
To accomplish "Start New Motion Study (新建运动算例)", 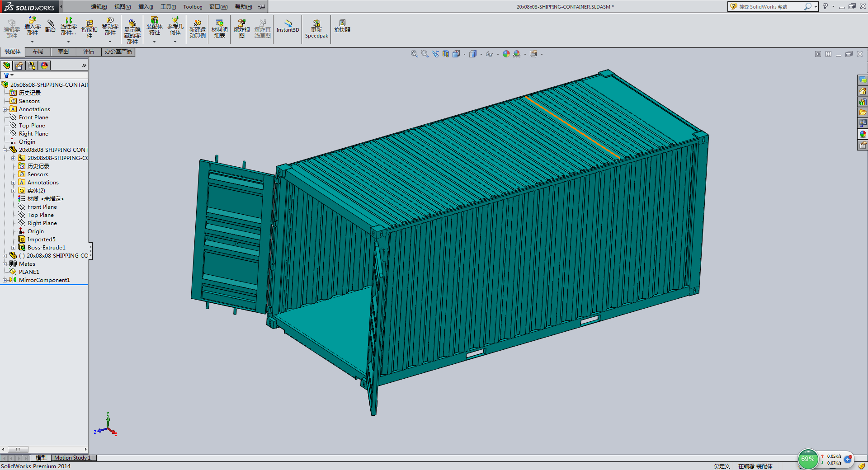I will click(x=198, y=29).
